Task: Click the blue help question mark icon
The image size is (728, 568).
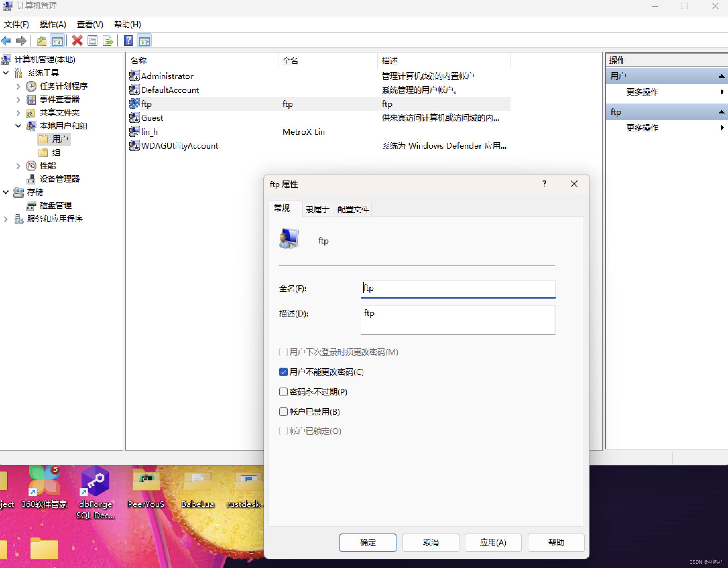Action: click(128, 41)
